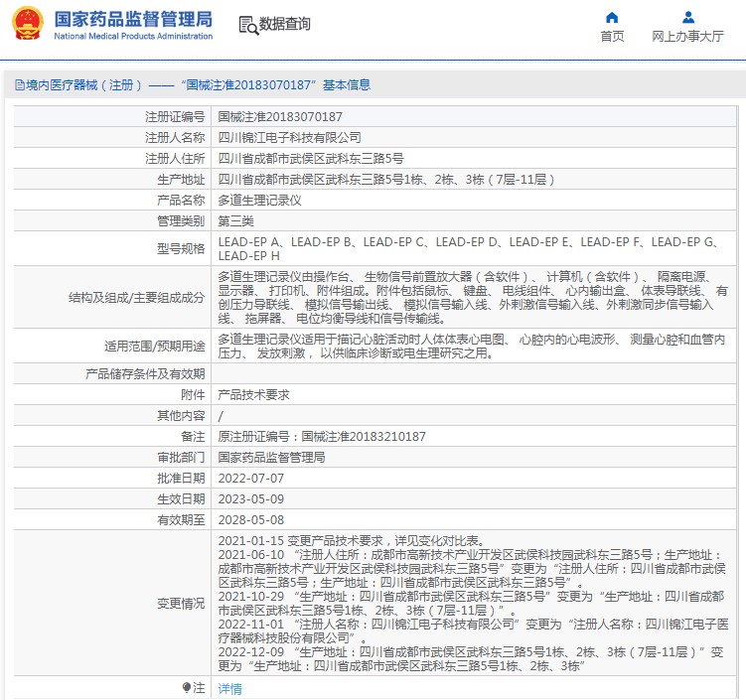
Task: Select change record dated 2021-01-15
Action: [352, 541]
